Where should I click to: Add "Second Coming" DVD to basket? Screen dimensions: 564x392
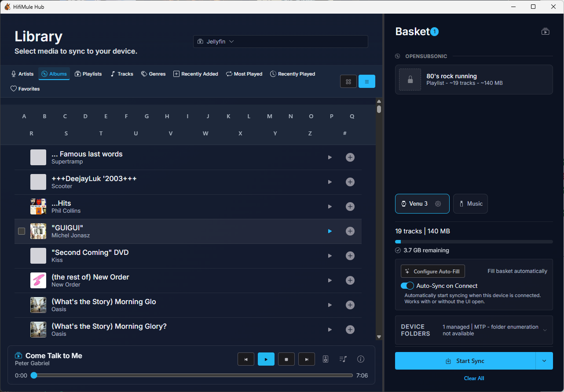tap(350, 256)
